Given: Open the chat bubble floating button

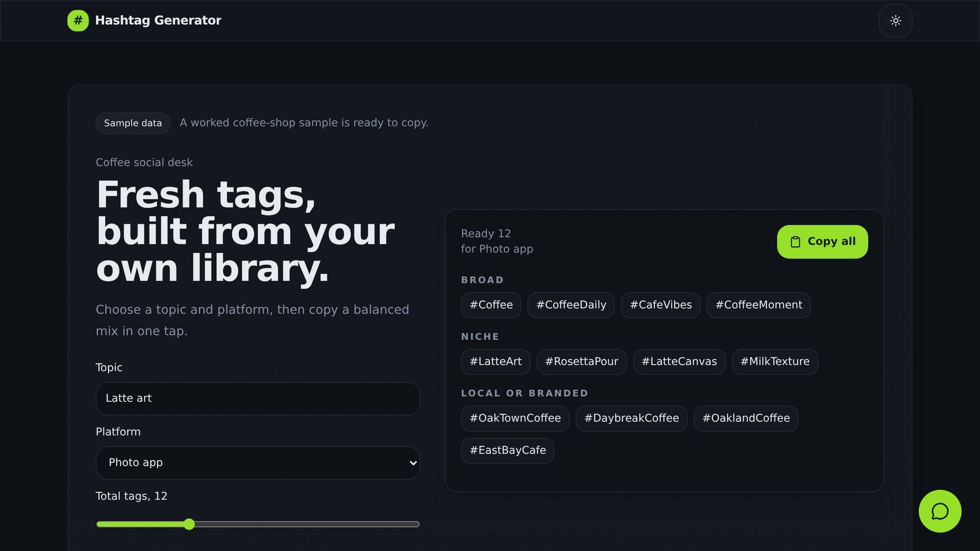Looking at the screenshot, I should click(940, 511).
